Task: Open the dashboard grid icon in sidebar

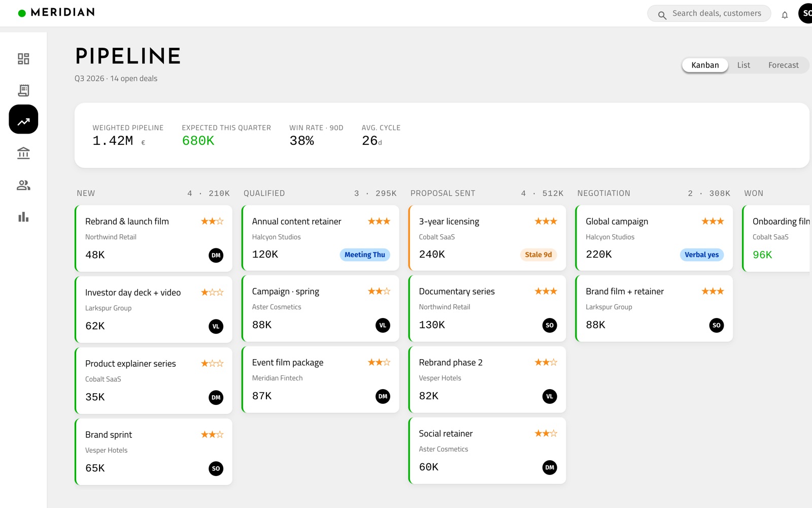Action: pos(23,58)
